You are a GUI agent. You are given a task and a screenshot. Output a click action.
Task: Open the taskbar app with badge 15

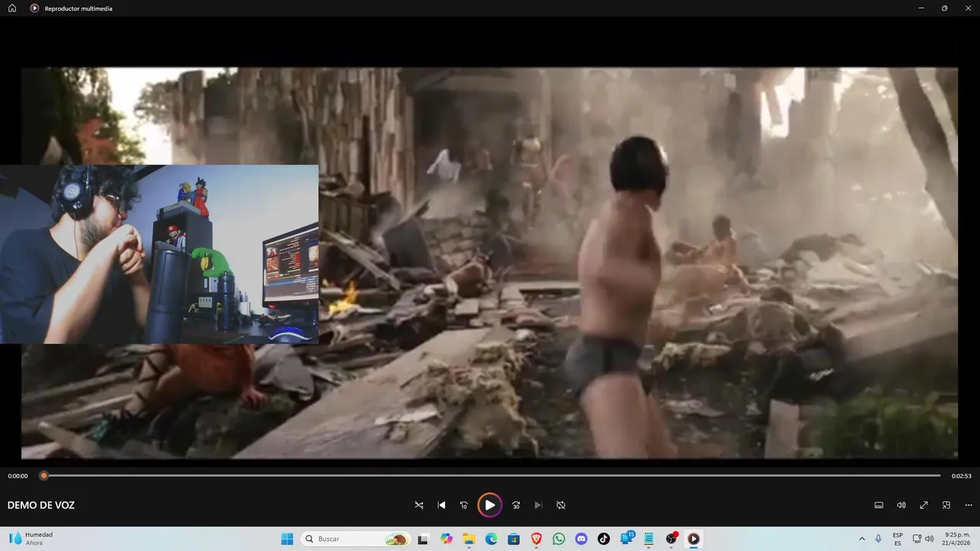point(627,538)
